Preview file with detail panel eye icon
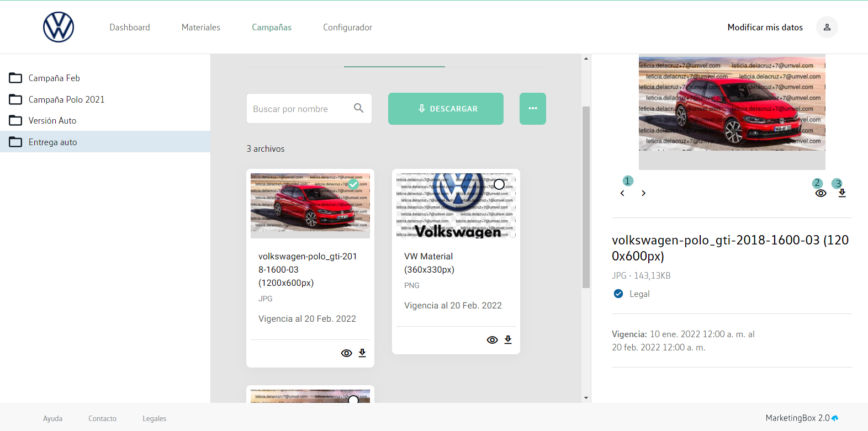Viewport: 868px width, 431px height. 821,193
